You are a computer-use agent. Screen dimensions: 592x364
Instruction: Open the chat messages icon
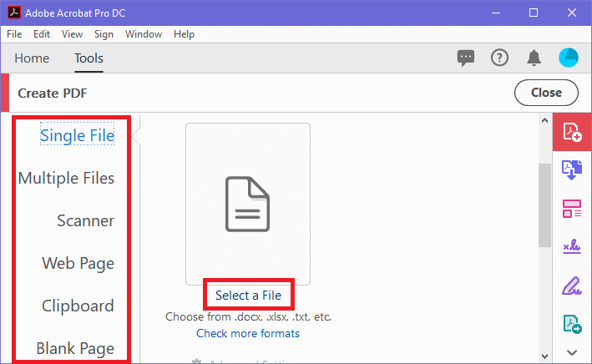[x=466, y=58]
